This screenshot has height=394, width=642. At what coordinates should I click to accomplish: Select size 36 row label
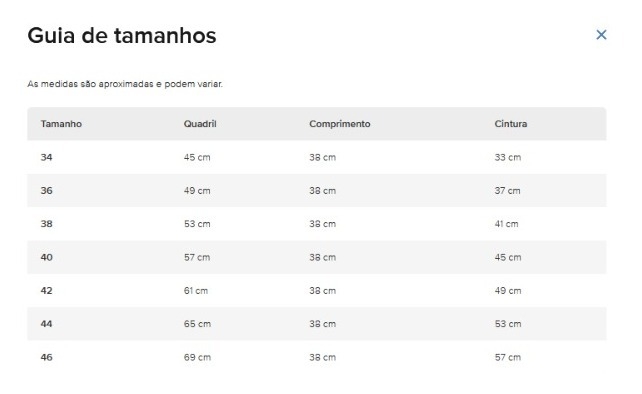tap(46, 190)
